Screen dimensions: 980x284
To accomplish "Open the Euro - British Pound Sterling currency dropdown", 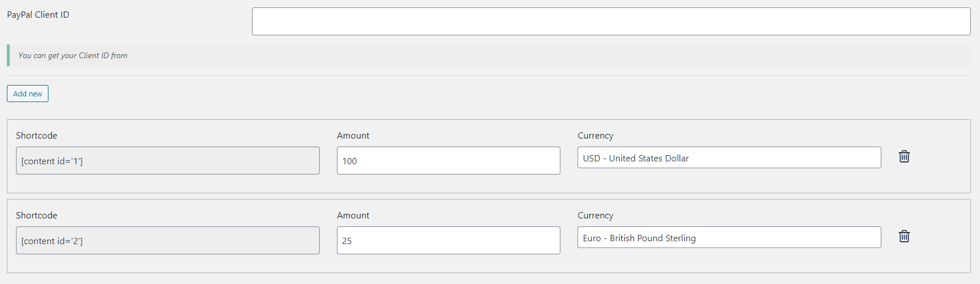I will click(x=729, y=237).
